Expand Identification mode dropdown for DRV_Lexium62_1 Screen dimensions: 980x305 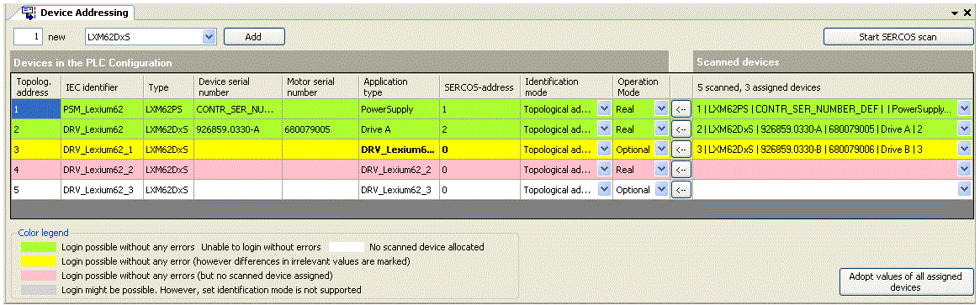coord(604,150)
